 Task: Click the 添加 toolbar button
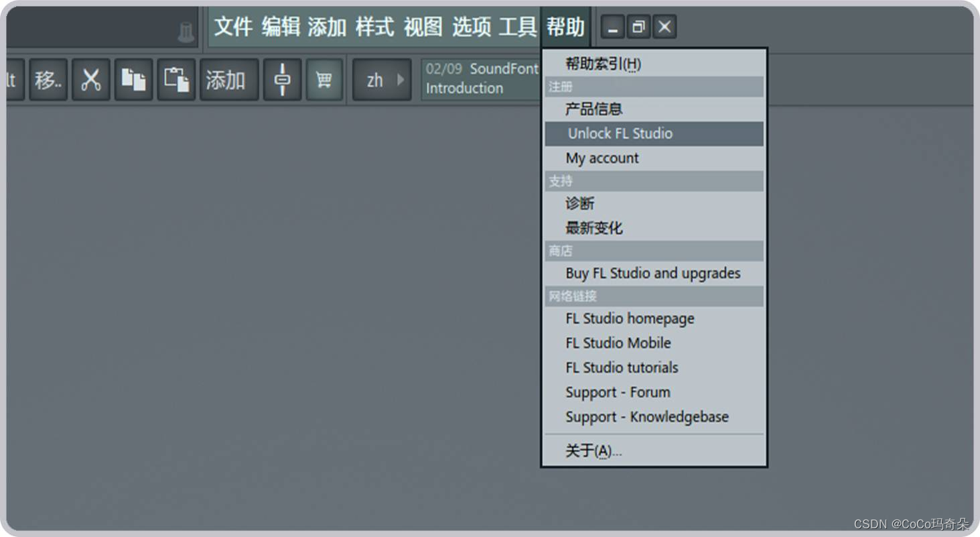click(x=229, y=80)
